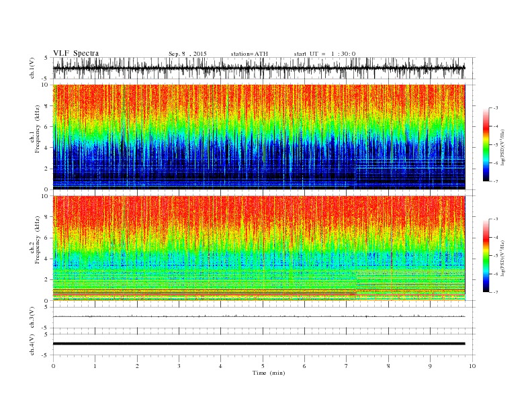Click time axis tick label '5'
This screenshot has width=532, height=411.
263,366
